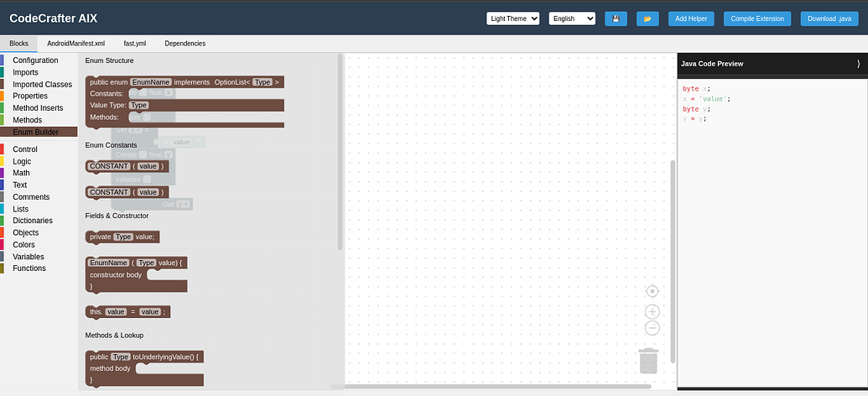868x396 pixels.
Task: Select the Text category
Action: [x=39, y=185]
